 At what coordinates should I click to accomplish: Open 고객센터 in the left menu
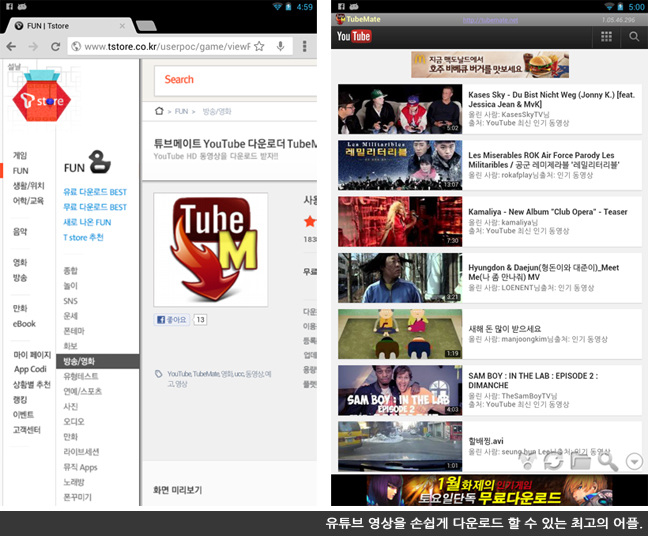[x=26, y=430]
